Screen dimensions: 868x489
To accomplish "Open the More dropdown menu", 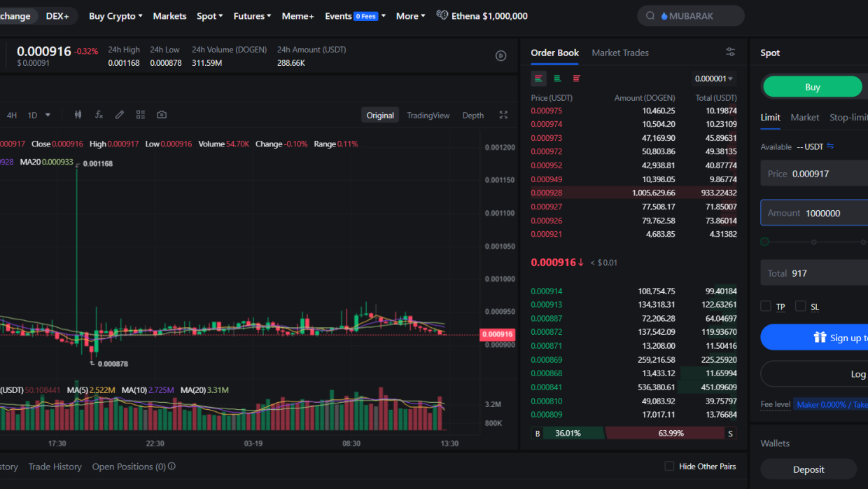I will pyautogui.click(x=410, y=16).
